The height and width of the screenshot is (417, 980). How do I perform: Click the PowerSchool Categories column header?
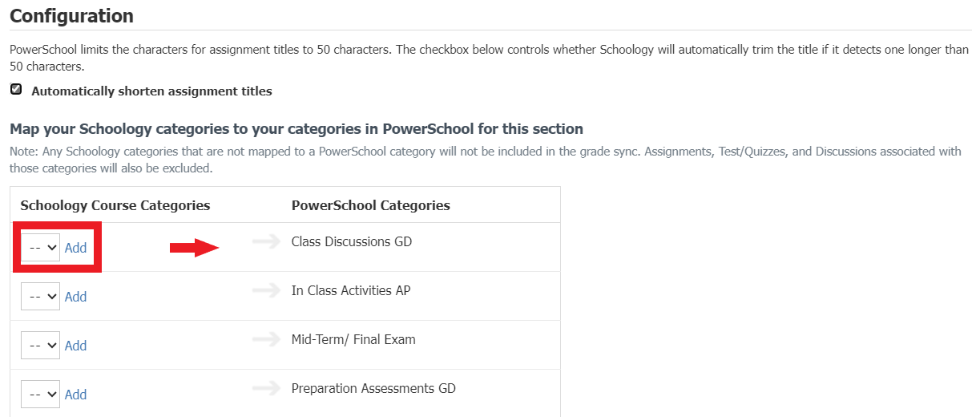tap(371, 205)
